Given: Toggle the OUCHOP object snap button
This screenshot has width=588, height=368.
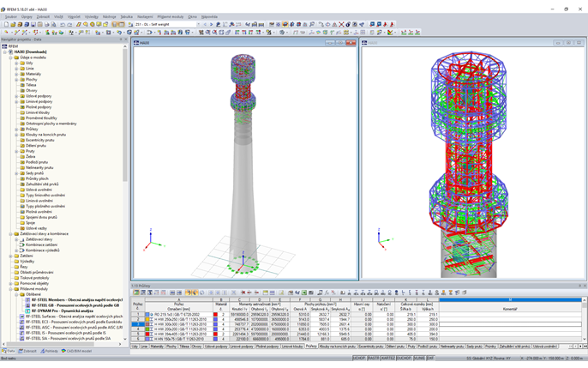Looking at the screenshot, I should pos(404,359).
